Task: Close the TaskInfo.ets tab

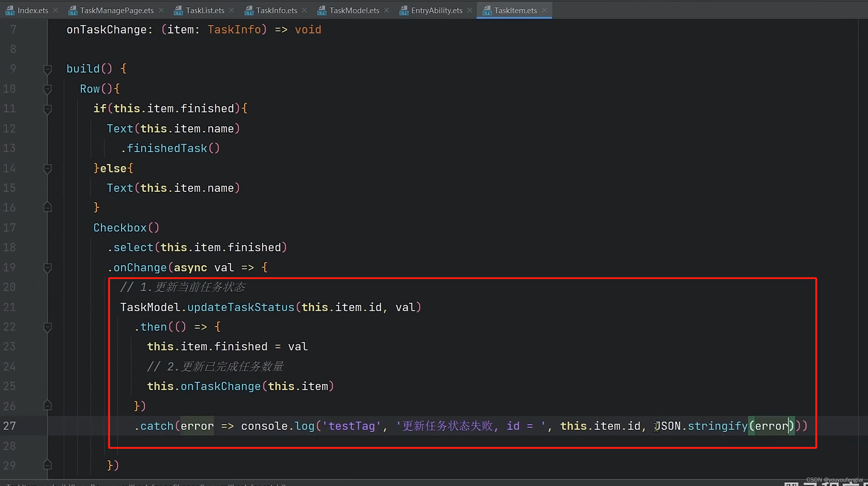Action: 305,11
